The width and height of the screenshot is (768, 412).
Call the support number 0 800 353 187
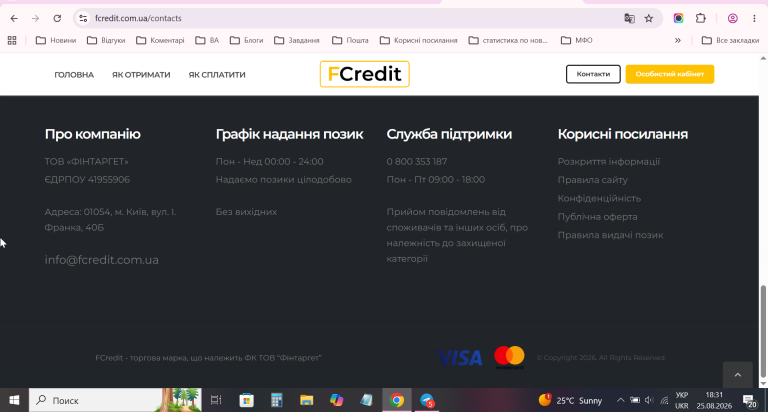[417, 162]
